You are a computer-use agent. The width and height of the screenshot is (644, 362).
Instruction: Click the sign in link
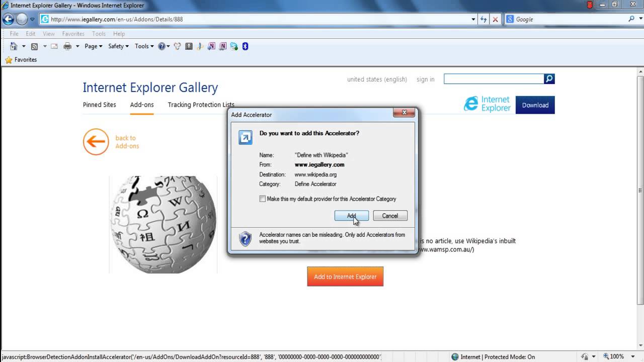tap(426, 79)
